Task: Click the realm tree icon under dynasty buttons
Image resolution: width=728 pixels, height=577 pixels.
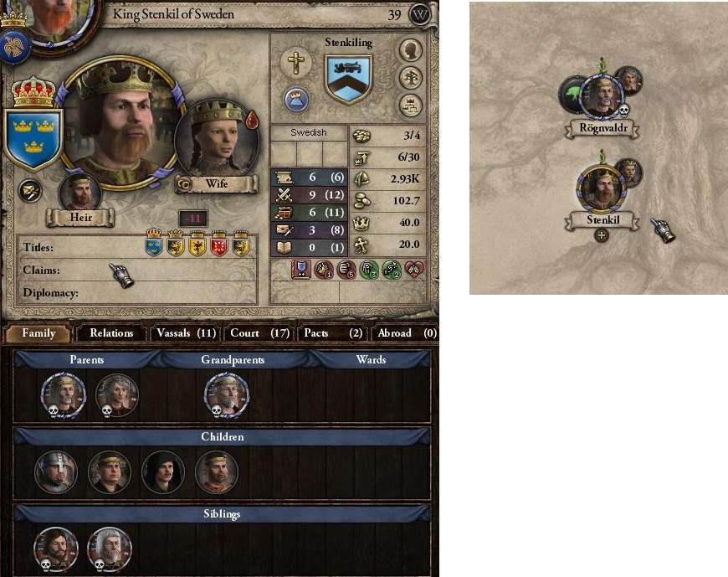Action: tap(411, 106)
